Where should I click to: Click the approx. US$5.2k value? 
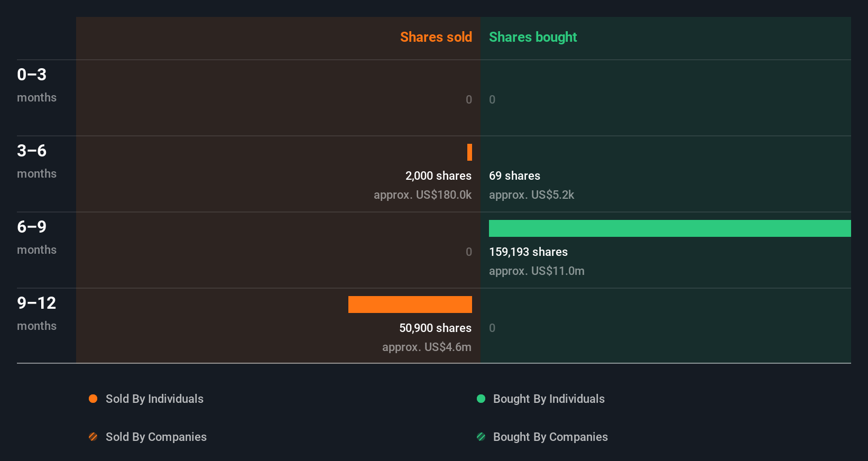(x=531, y=195)
